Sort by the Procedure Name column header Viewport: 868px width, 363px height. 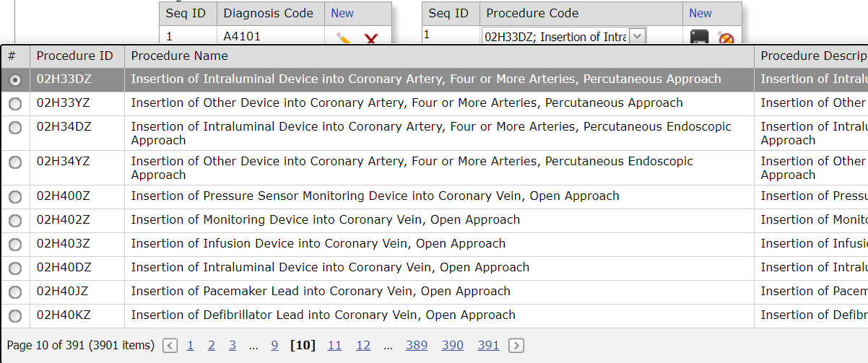coord(179,56)
